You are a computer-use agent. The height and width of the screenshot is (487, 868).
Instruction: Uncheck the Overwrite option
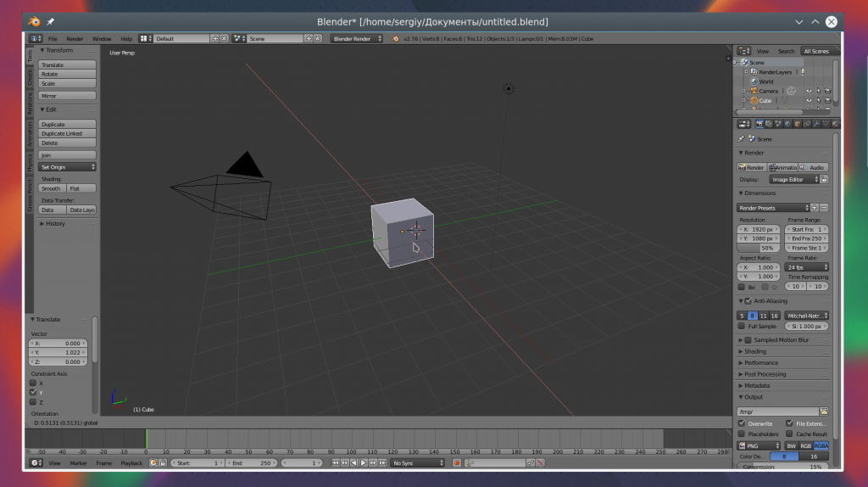click(742, 423)
